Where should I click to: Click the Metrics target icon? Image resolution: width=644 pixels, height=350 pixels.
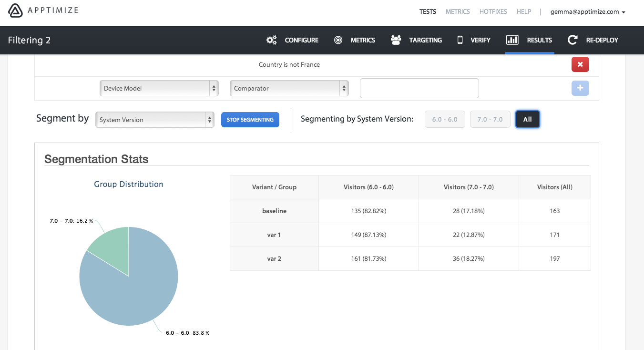[338, 40]
